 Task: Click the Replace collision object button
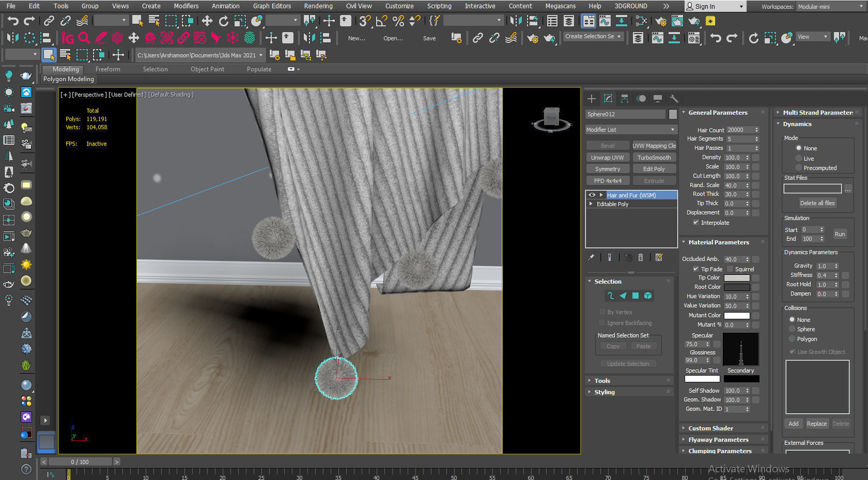click(816, 424)
